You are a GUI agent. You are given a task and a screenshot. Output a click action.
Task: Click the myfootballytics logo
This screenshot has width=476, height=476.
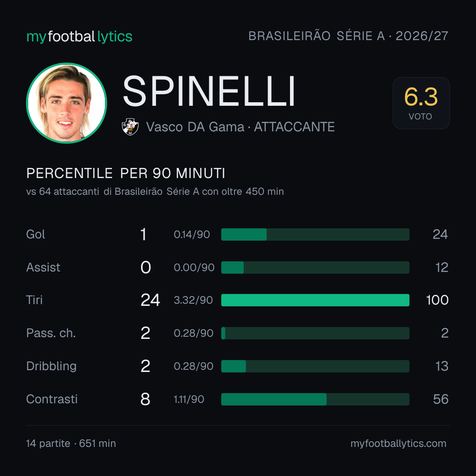[x=79, y=37]
